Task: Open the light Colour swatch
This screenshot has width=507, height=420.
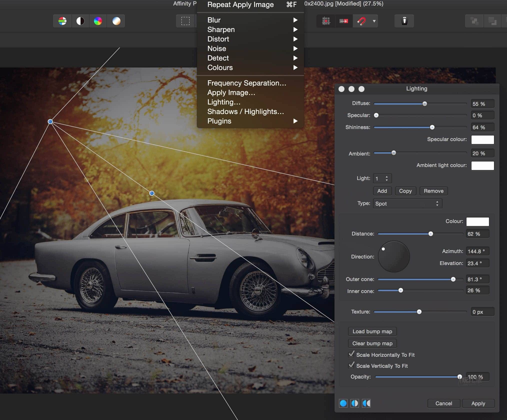Action: 477,221
